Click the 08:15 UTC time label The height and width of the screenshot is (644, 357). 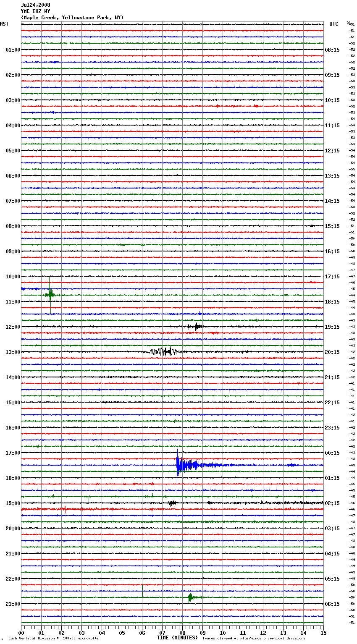pyautogui.click(x=332, y=50)
